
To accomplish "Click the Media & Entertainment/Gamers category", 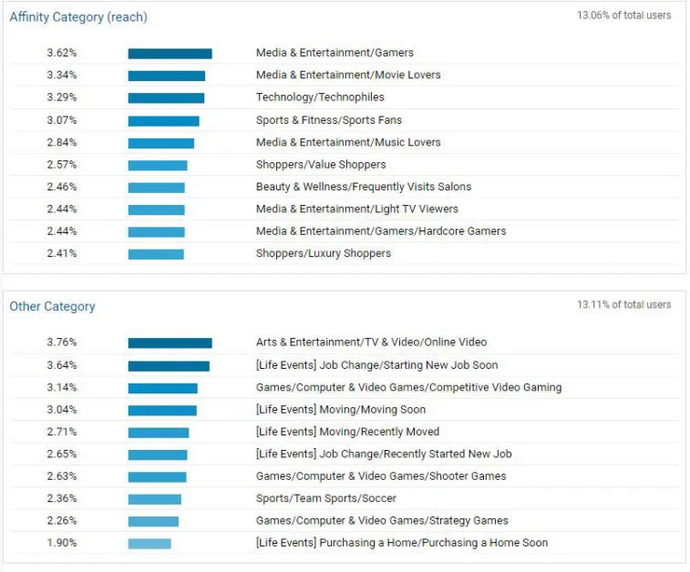I will click(334, 53).
